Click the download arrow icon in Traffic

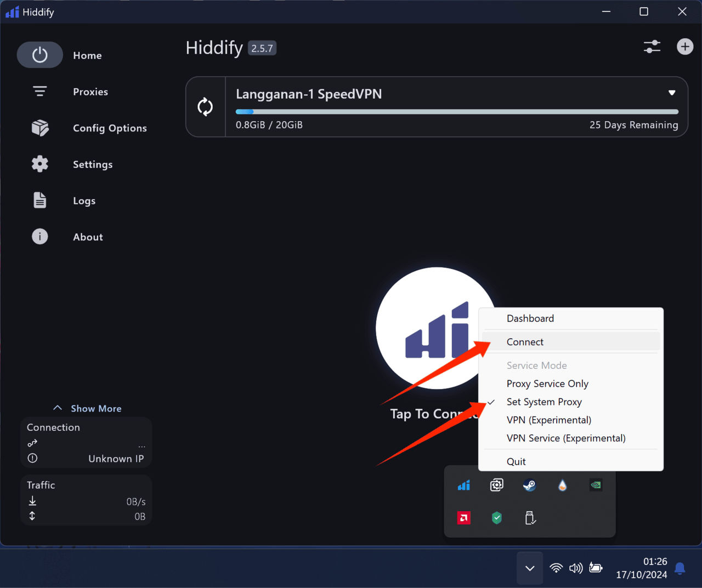pyautogui.click(x=32, y=501)
